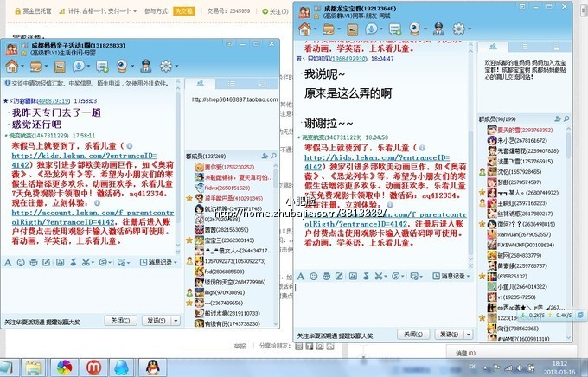
Task: Open emoticon picker in right chat window
Action: click(x=314, y=277)
